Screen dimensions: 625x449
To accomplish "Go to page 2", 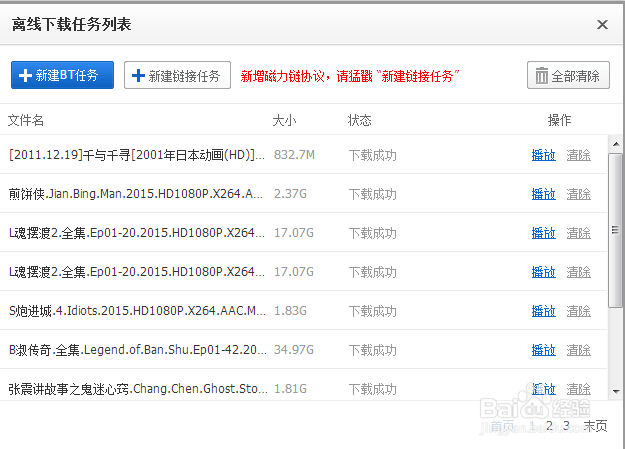I will pyautogui.click(x=549, y=426).
